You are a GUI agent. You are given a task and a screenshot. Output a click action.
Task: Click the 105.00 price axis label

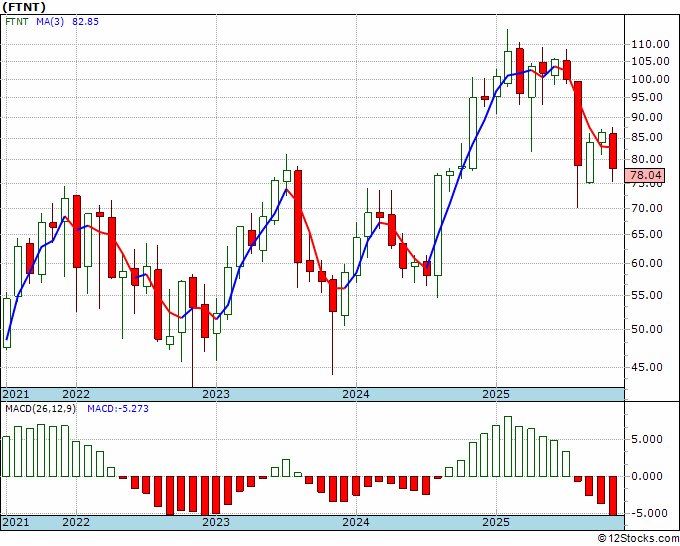(651, 61)
